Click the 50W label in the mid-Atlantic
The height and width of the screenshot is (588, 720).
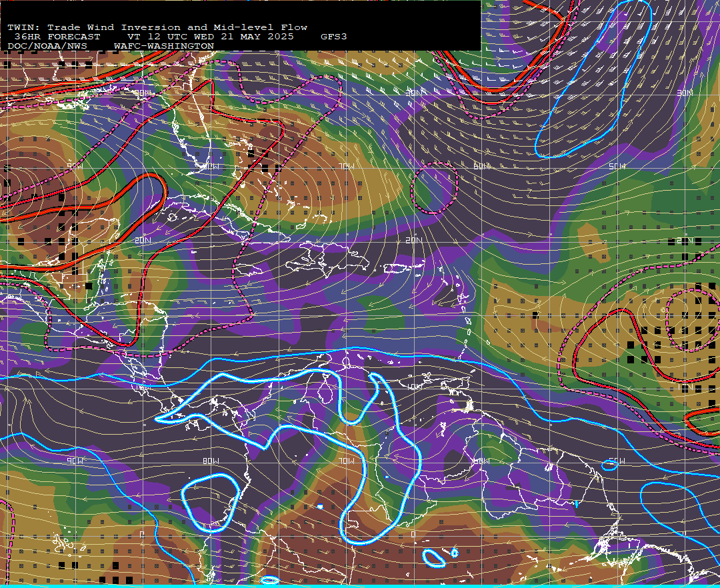tap(617, 166)
